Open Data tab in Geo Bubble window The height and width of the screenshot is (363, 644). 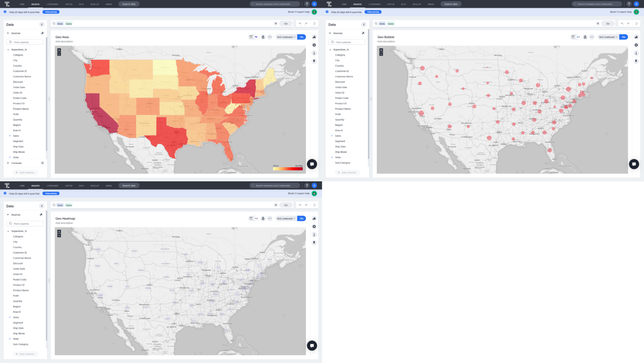point(404,4)
